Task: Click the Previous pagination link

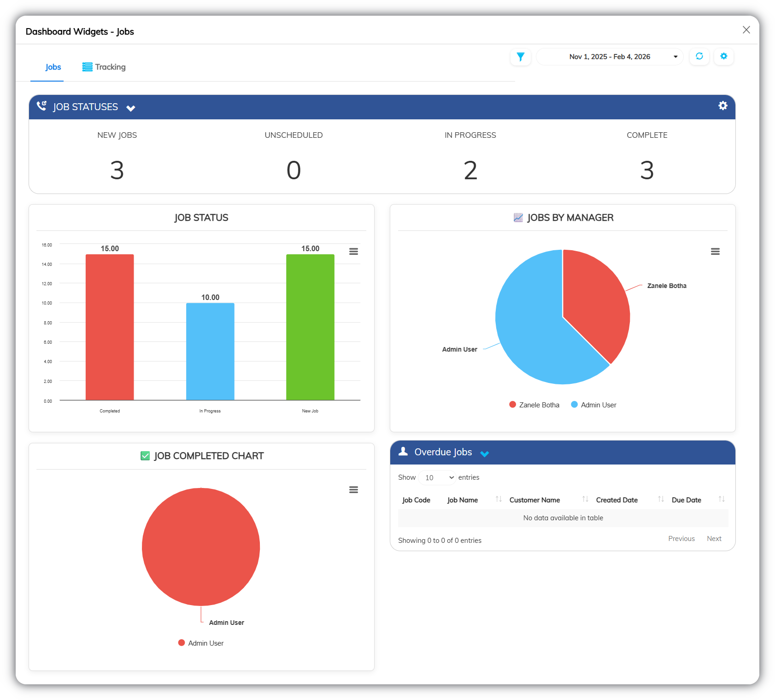Action: pos(681,539)
